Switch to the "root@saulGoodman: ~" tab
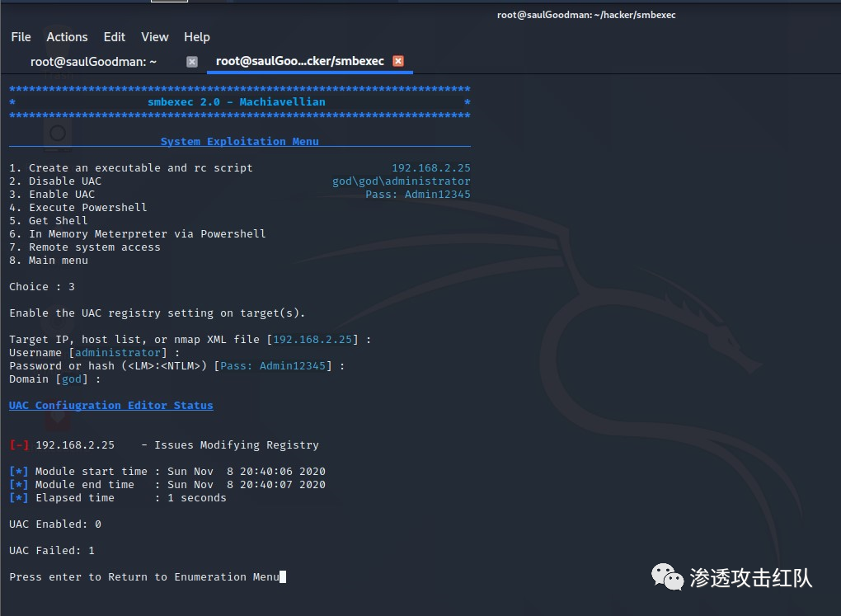This screenshot has width=841, height=616. coord(93,62)
